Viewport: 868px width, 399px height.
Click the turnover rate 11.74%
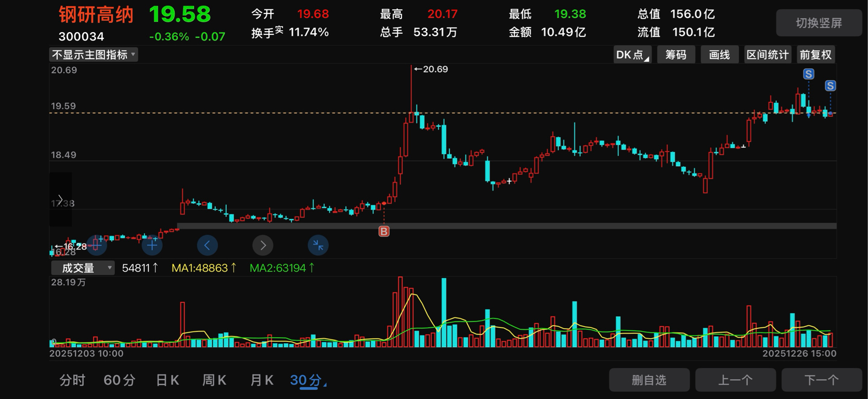click(309, 32)
